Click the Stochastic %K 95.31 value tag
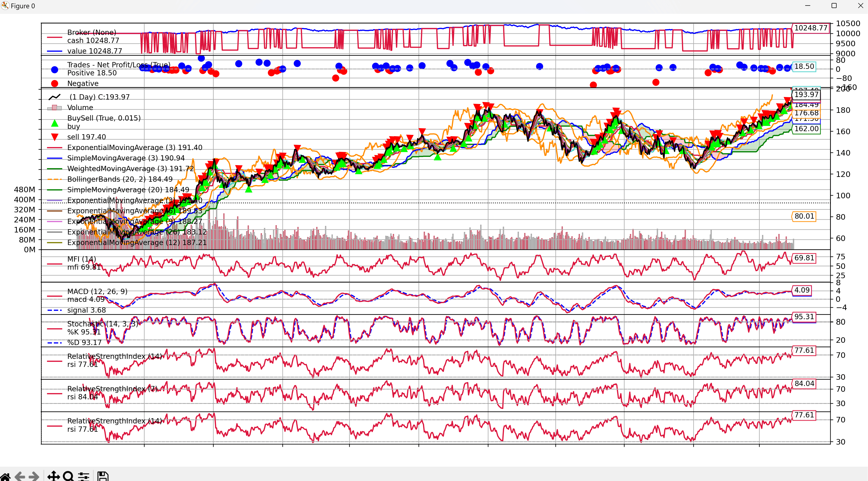Screen dimensions: 868x481 [x=804, y=317]
